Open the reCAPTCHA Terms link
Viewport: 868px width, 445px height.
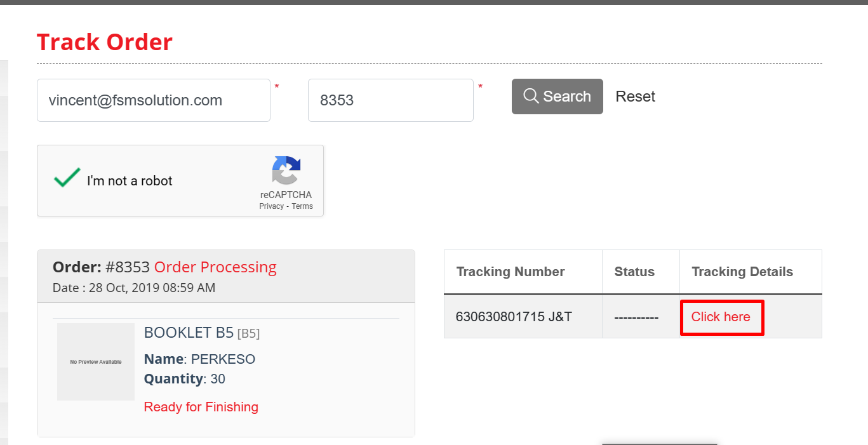tap(302, 206)
